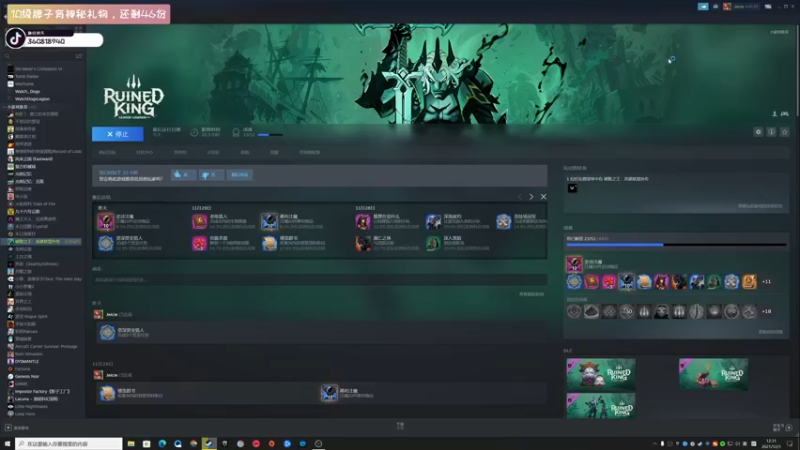The width and height of the screenshot is (800, 450).
Task: Select Aircraft Carrier Survival Prologue entry
Action: point(46,346)
